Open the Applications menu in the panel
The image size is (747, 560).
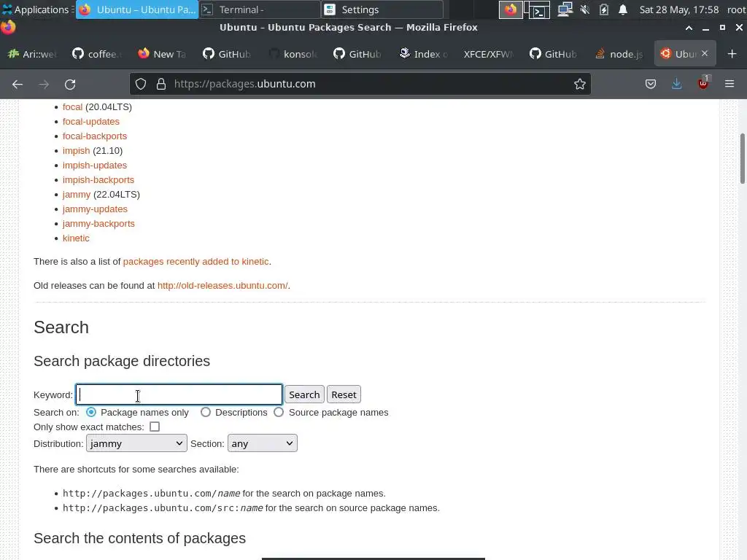click(x=37, y=9)
